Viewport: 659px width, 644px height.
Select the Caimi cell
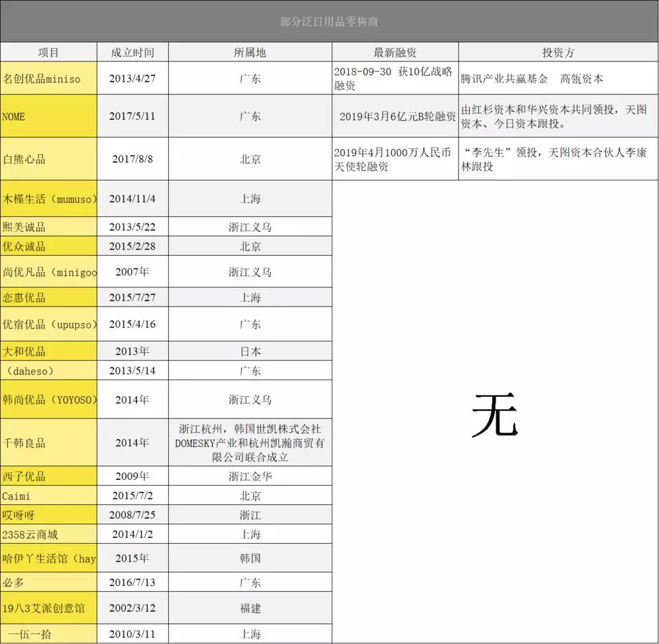(x=49, y=496)
